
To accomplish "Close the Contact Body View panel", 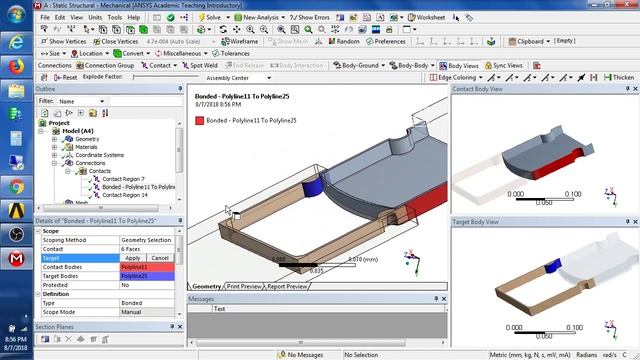I will (x=635, y=89).
